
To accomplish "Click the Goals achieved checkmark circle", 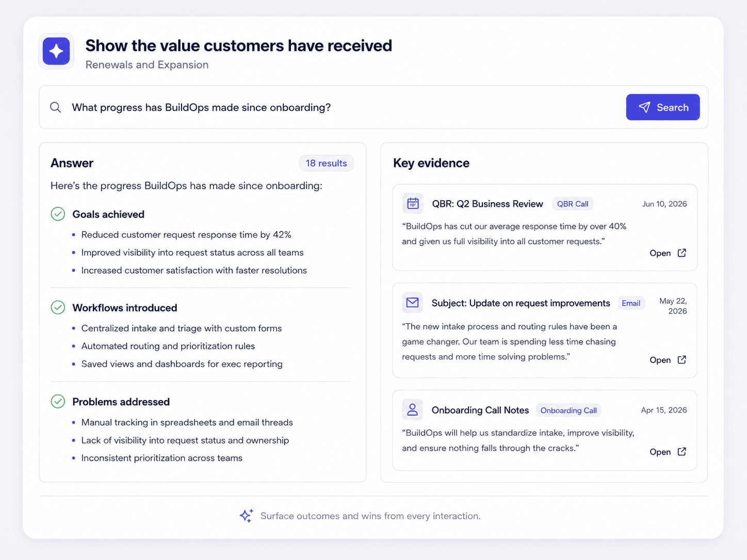I will (x=58, y=214).
